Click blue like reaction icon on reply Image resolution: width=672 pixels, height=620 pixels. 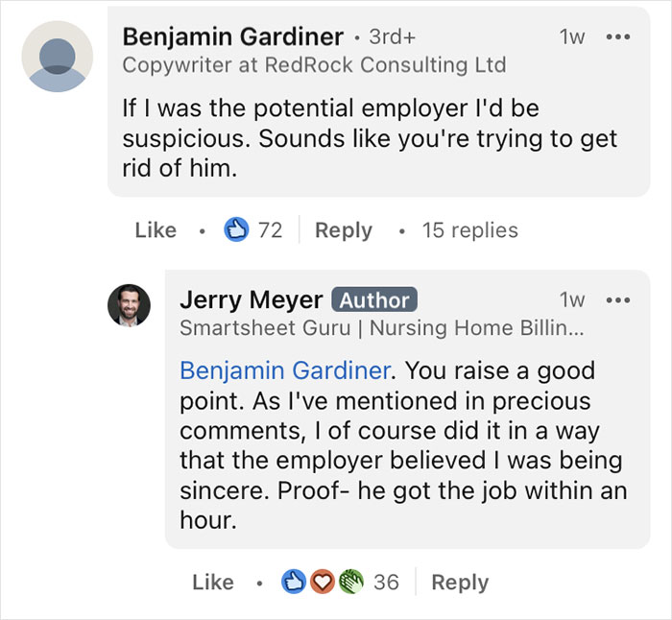[293, 582]
